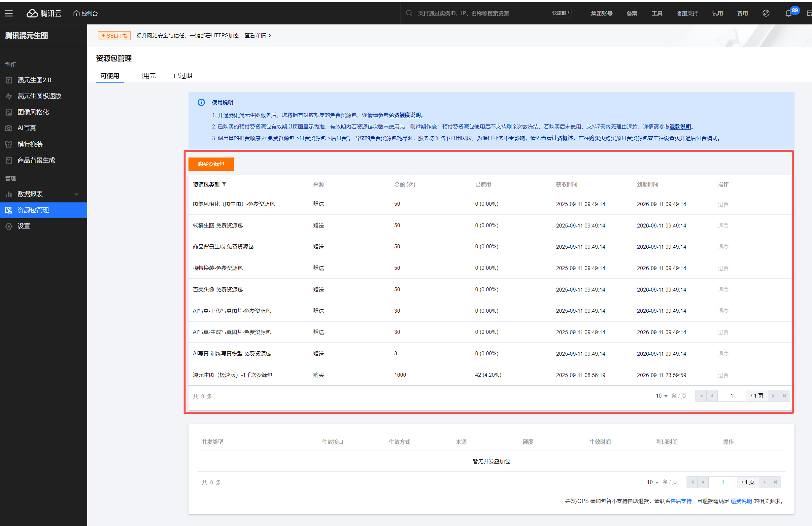This screenshot has width=812, height=526.
Task: Open the notification bell icon
Action: coord(788,13)
